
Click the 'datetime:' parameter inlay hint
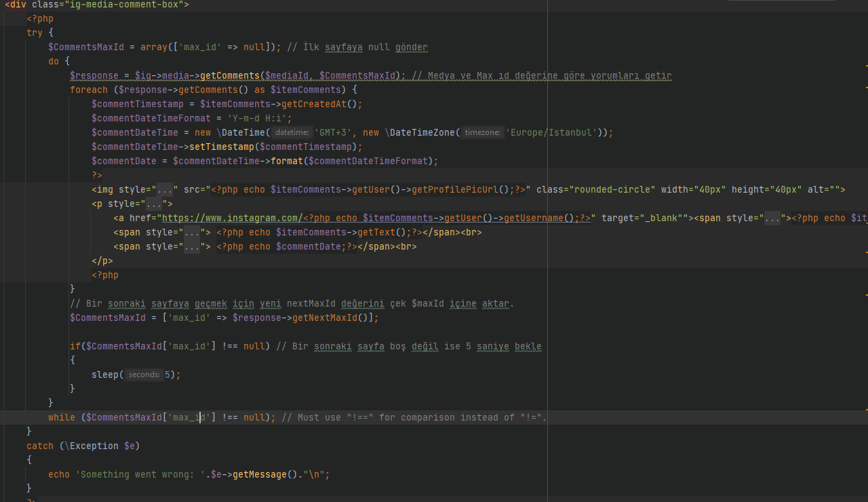point(292,133)
